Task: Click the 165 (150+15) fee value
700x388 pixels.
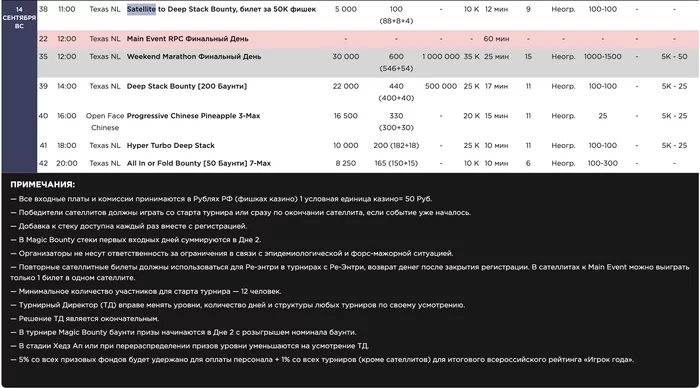Action: (x=396, y=163)
